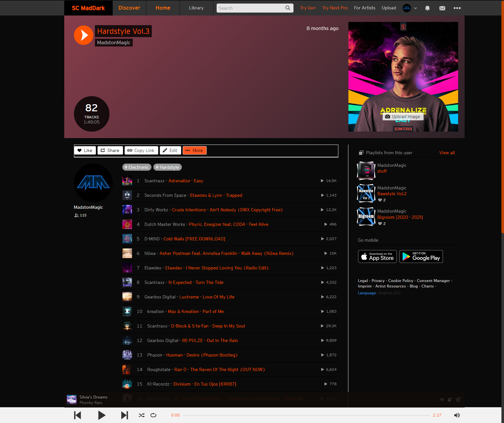Click the seek progress bar in player

(307, 415)
